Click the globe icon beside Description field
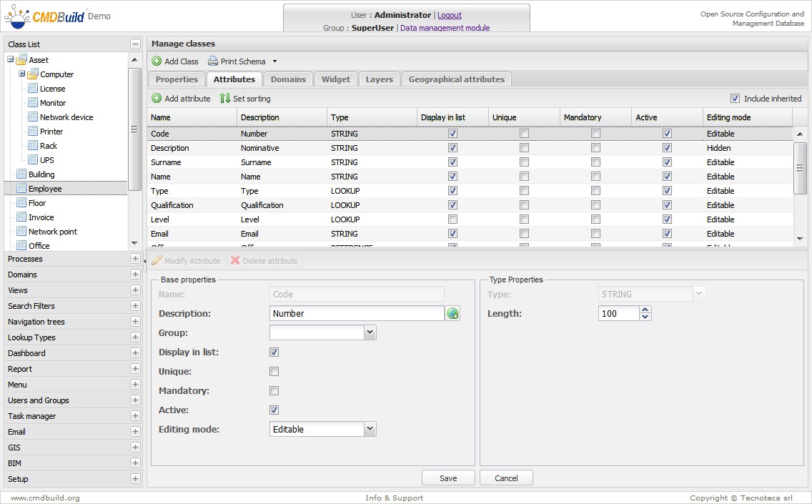Image resolution: width=812 pixels, height=504 pixels. (452, 314)
